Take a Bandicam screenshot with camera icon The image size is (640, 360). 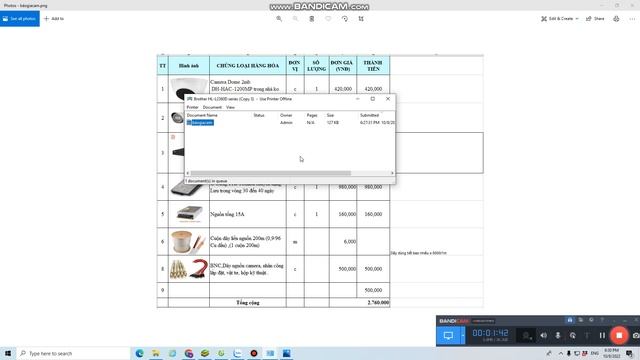[x=636, y=336]
